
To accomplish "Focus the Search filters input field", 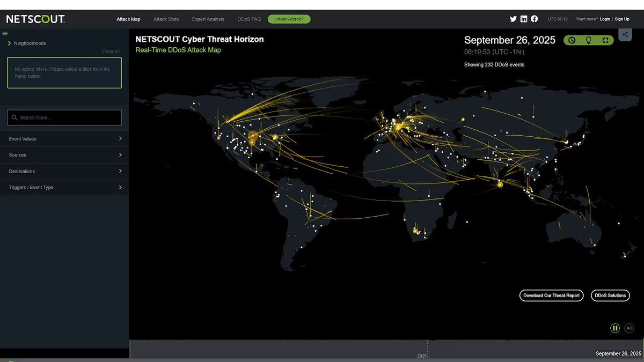I will pyautogui.click(x=64, y=117).
